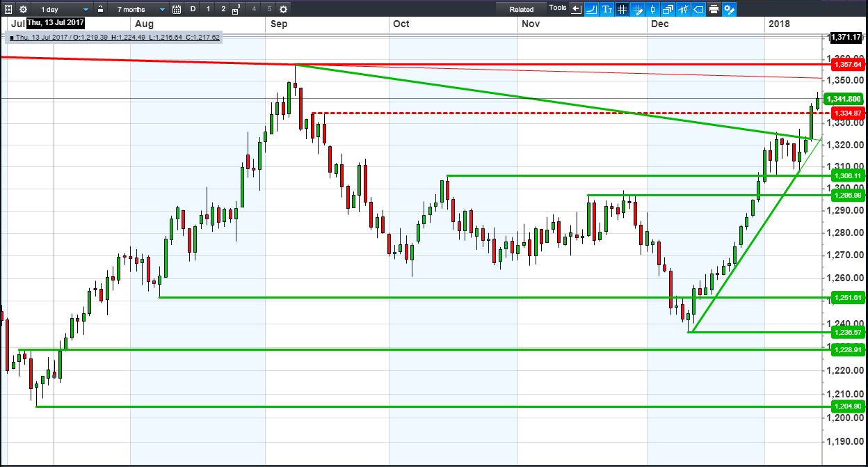Screen dimensions: 868x467
Task: Toggle the chart grid lines
Action: click(x=622, y=9)
